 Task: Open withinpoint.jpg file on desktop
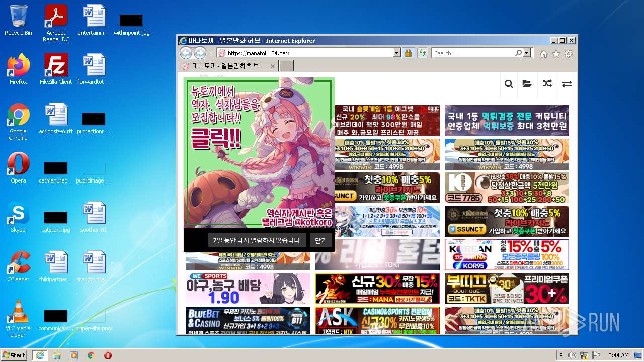[x=131, y=24]
